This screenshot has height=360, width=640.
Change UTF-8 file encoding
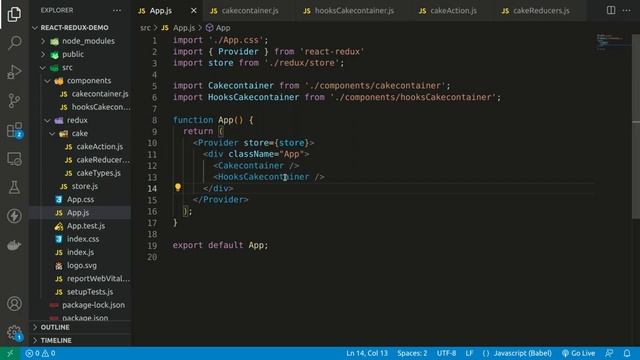[446, 353]
